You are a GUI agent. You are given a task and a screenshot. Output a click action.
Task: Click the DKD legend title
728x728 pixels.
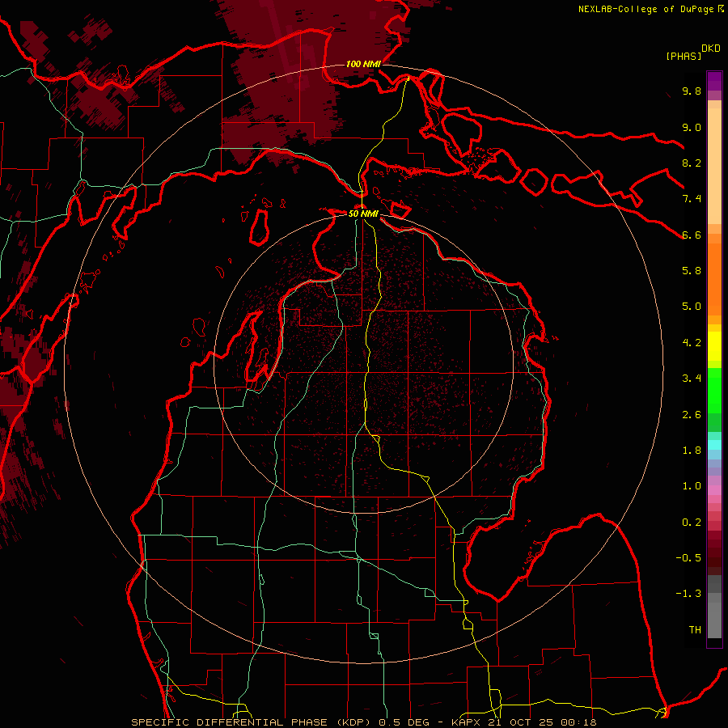[x=711, y=49]
